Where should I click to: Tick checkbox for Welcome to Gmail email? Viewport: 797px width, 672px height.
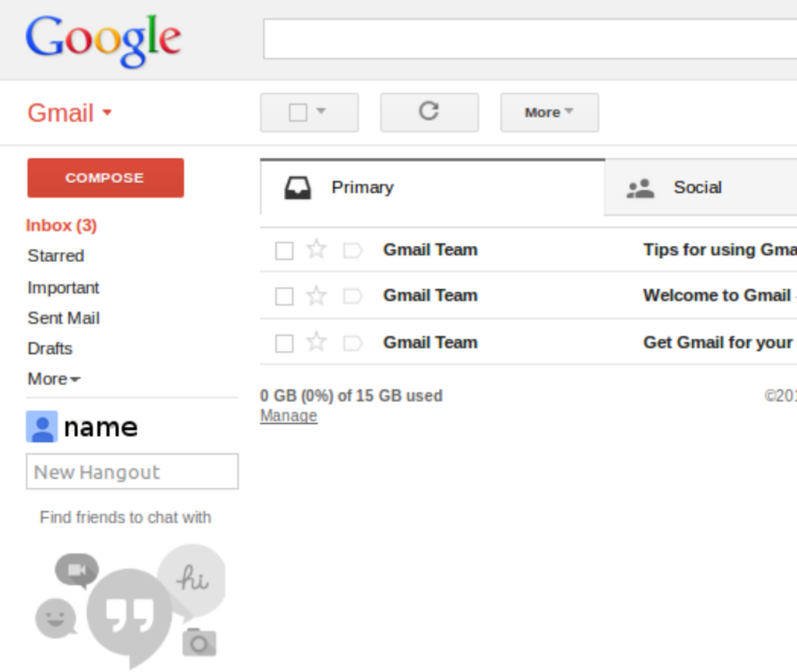point(284,296)
